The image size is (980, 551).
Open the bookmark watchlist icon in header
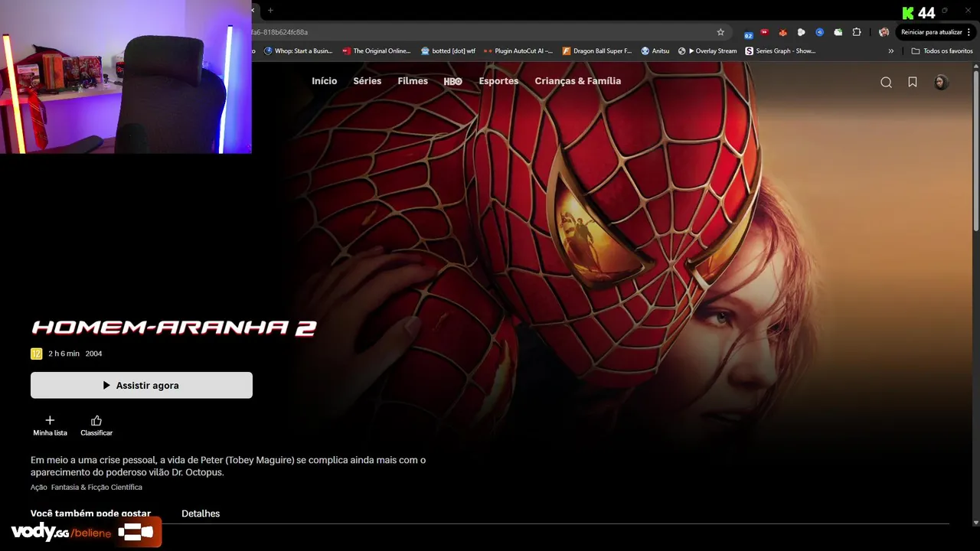(913, 82)
